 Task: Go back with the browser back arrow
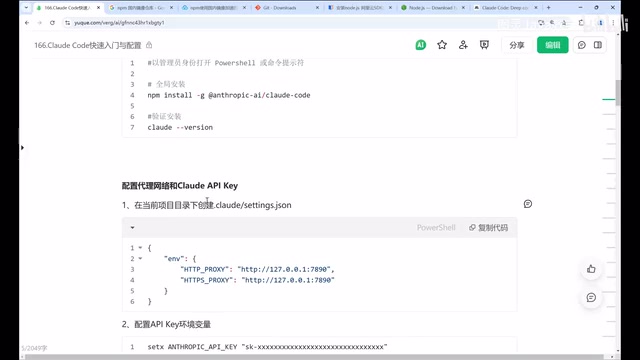27,23
